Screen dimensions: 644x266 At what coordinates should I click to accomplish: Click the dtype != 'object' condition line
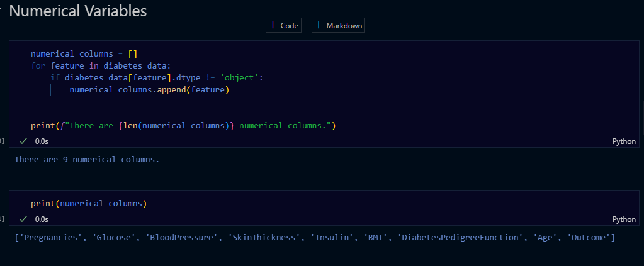click(x=157, y=77)
